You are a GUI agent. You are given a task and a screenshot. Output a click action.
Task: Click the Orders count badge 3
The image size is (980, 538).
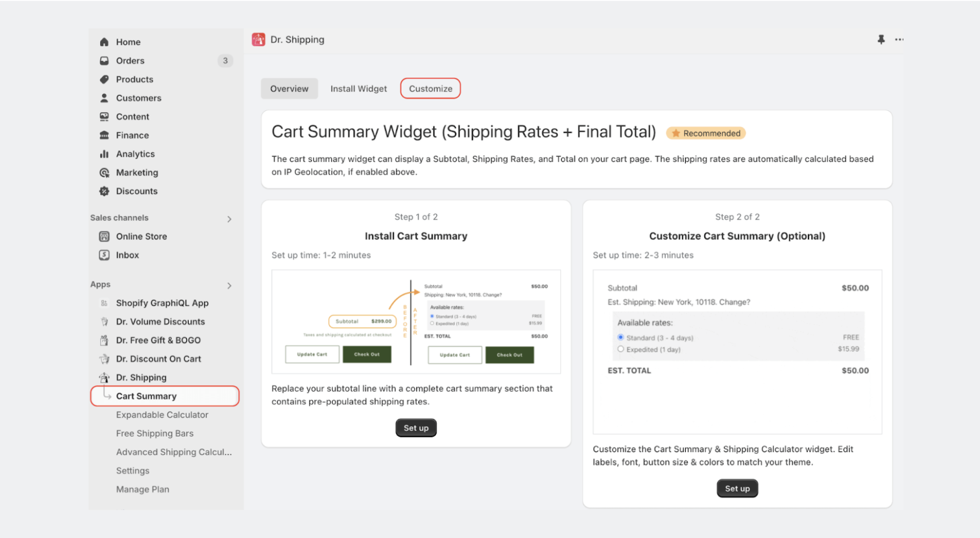click(x=225, y=61)
